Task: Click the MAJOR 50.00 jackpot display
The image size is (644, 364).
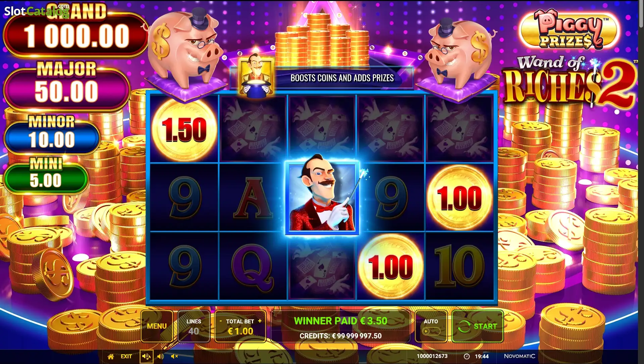Action: click(67, 86)
